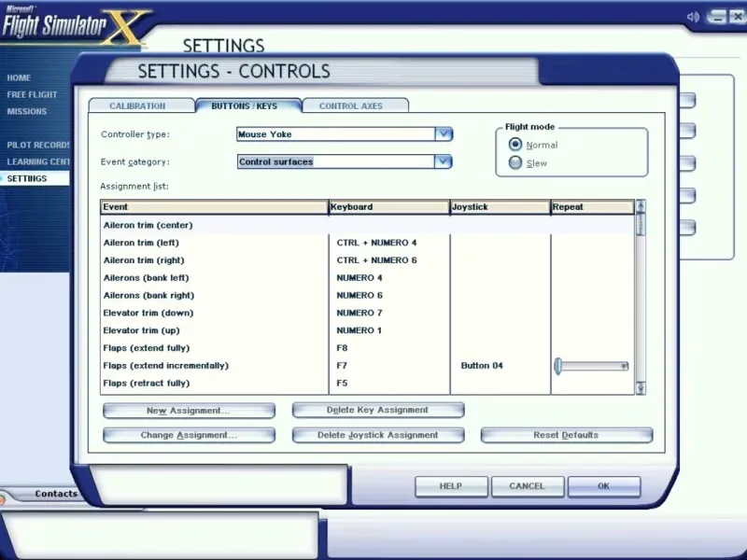Select the Ailerons (bank right) row
The width and height of the screenshot is (747, 560).
click(368, 296)
